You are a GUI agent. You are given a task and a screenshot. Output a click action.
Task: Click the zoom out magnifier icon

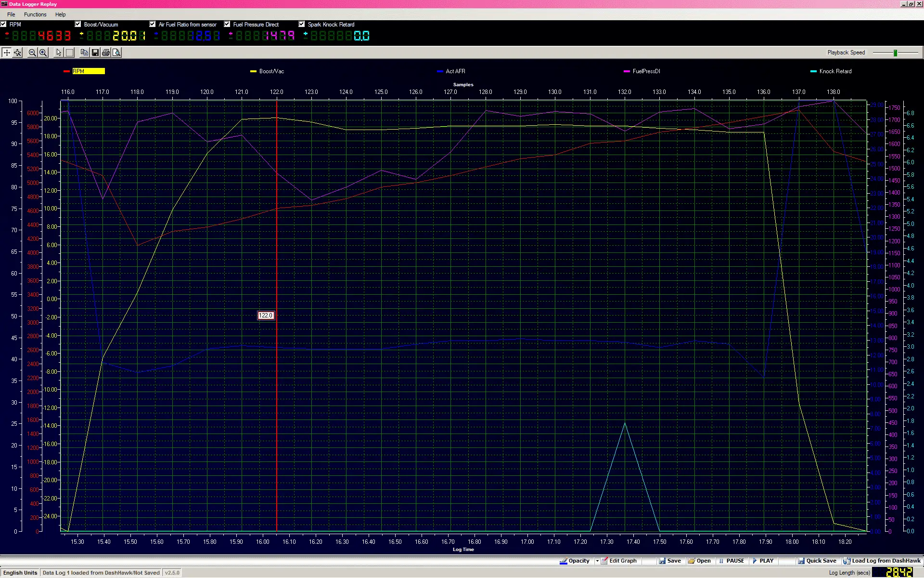32,53
